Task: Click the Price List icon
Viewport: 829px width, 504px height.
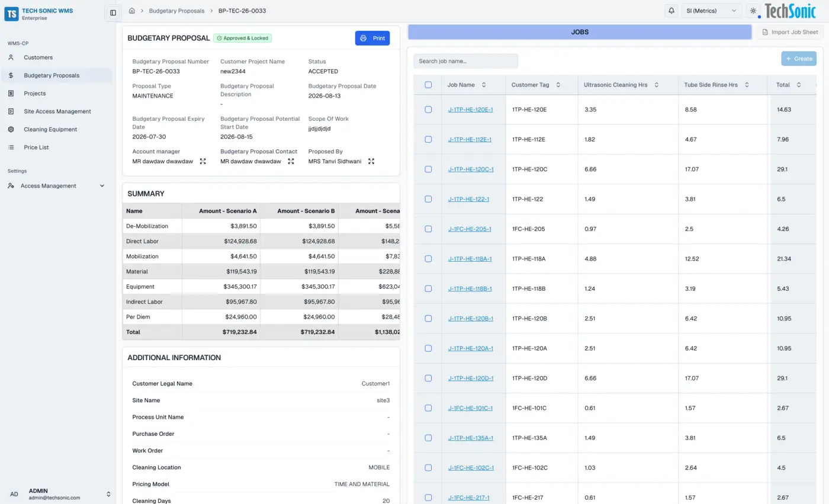Action: click(11, 147)
